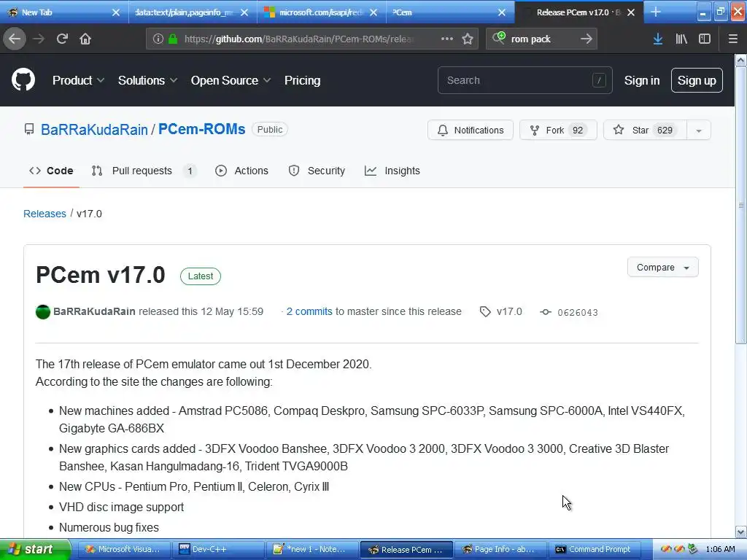Open a new tab with the plus icon
This screenshot has width=747, height=560.
coord(656,12)
